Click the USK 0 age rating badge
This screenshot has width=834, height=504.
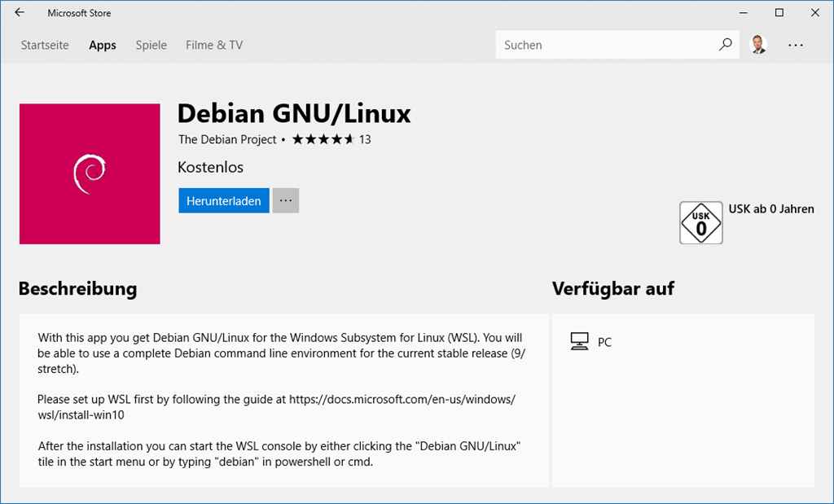pyautogui.click(x=700, y=222)
